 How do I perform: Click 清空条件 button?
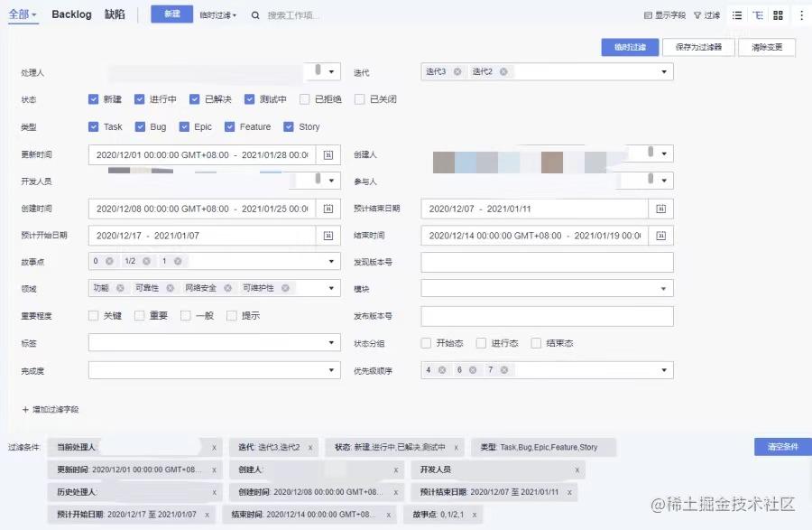tap(782, 447)
